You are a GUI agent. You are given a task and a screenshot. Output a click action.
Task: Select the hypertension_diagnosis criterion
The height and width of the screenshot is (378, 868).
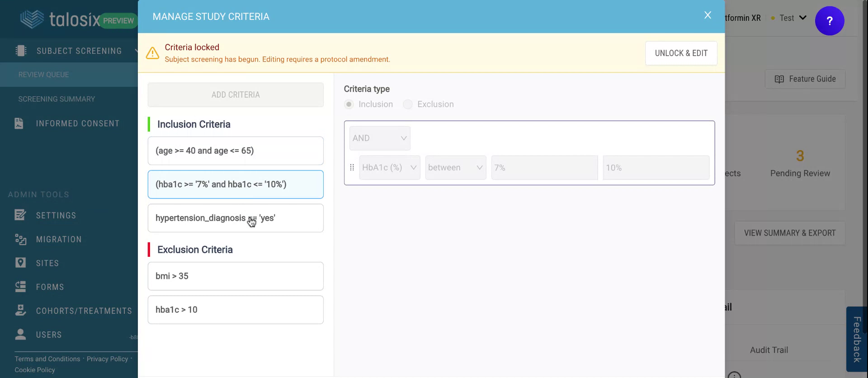click(x=236, y=218)
